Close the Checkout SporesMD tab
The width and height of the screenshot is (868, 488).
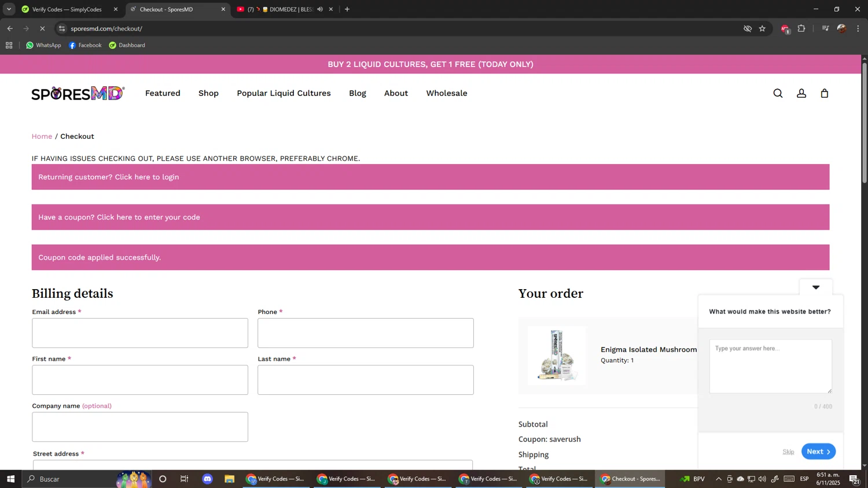(223, 9)
